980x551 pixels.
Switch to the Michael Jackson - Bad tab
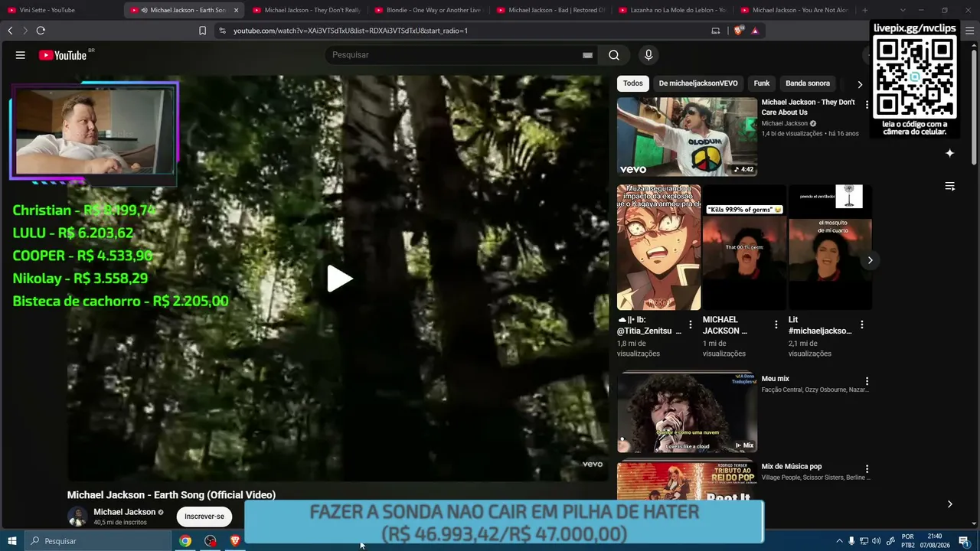[551, 10]
